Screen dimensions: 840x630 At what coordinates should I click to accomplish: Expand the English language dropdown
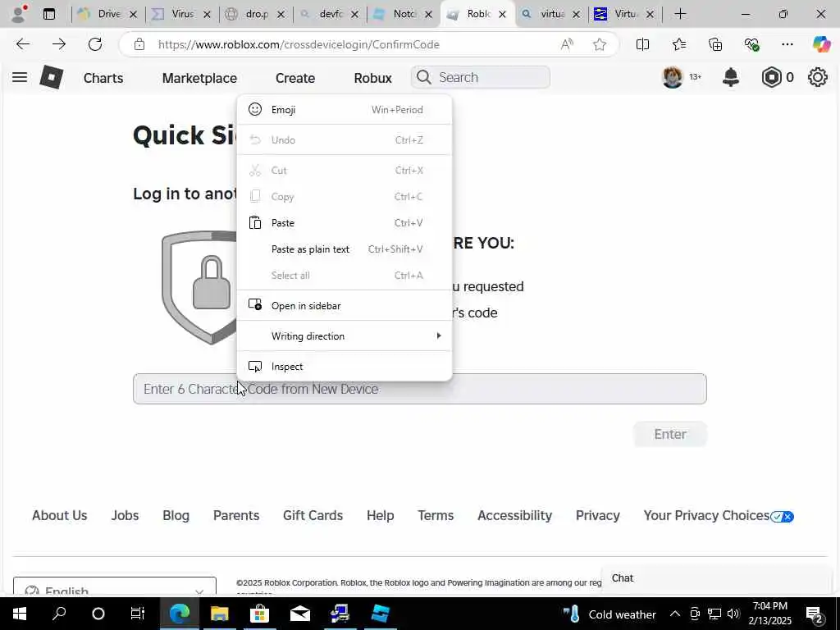point(115,587)
